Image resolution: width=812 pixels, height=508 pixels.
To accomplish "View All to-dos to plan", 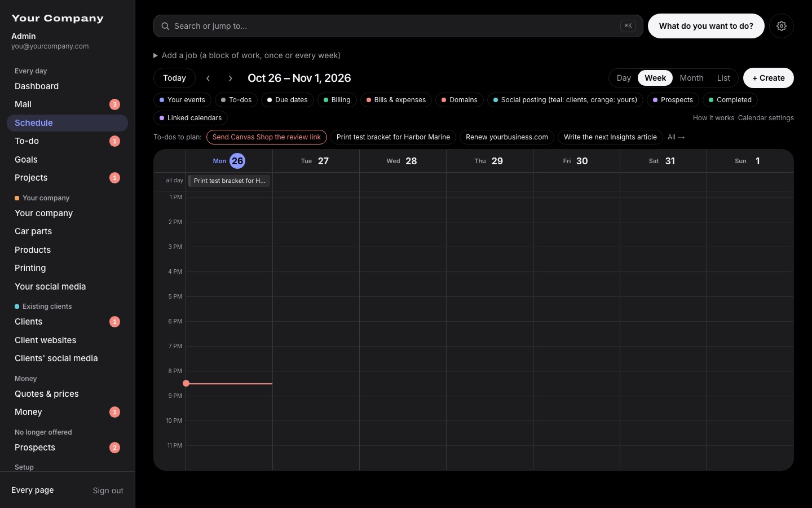I will [676, 137].
